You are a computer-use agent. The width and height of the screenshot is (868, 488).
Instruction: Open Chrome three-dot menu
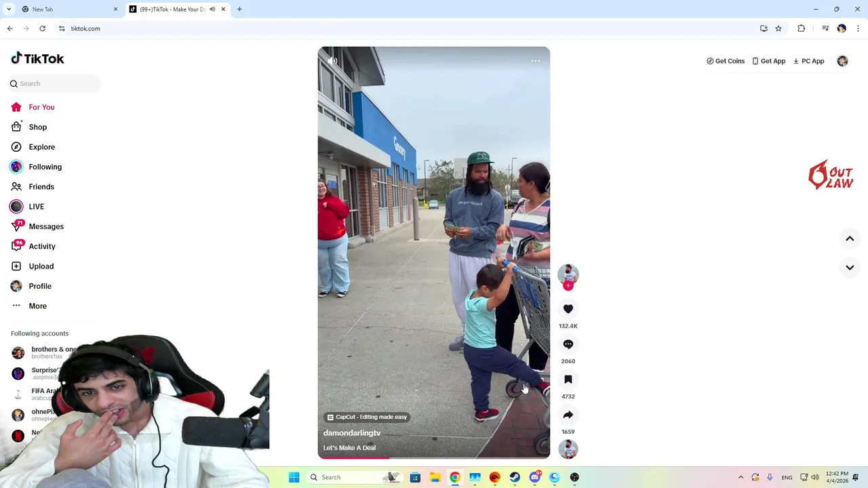[859, 28]
